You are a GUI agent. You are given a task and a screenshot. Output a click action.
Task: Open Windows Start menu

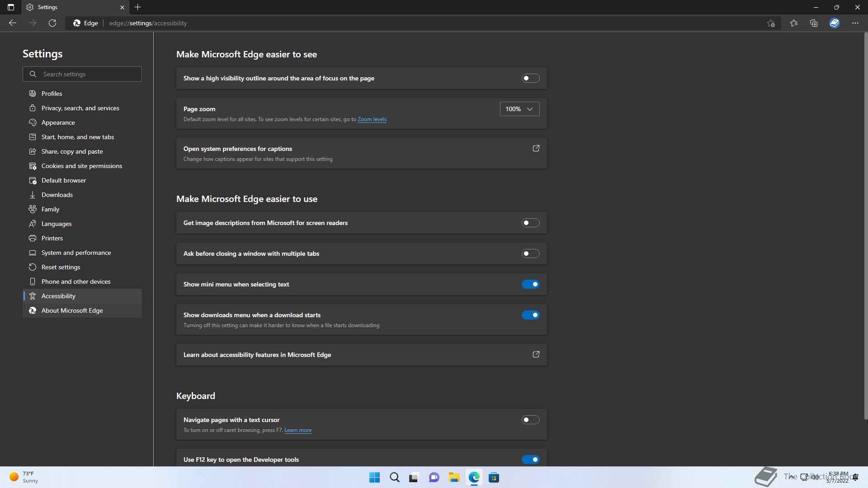tap(374, 478)
